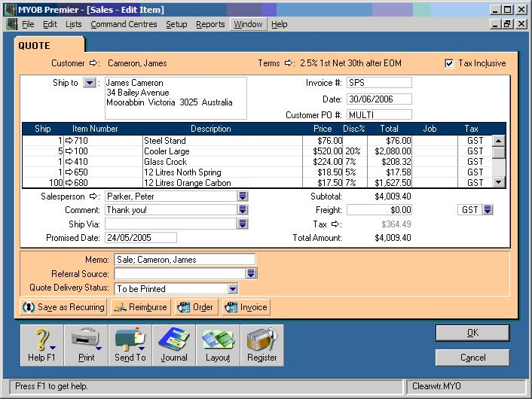532x399 pixels.
Task: Click the Save as Recurring button
Action: (x=63, y=307)
